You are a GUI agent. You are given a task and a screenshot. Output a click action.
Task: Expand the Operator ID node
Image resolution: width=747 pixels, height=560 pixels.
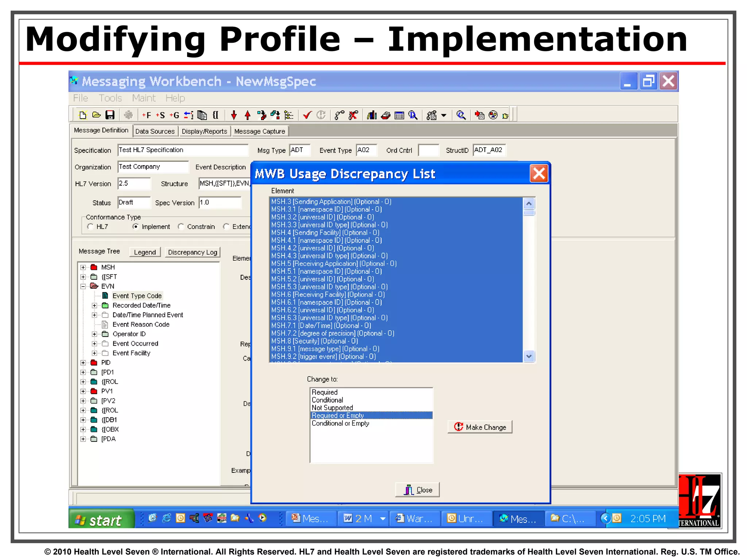tap(94, 334)
